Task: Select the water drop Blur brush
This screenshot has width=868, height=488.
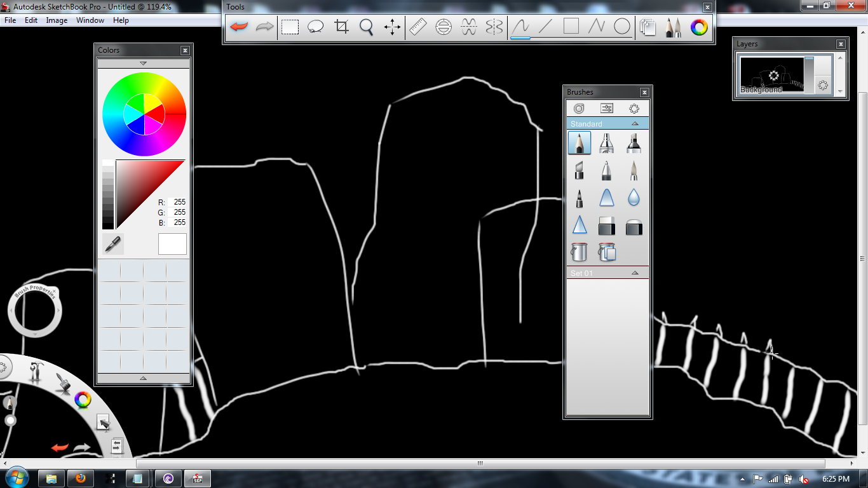Action: coord(634,198)
